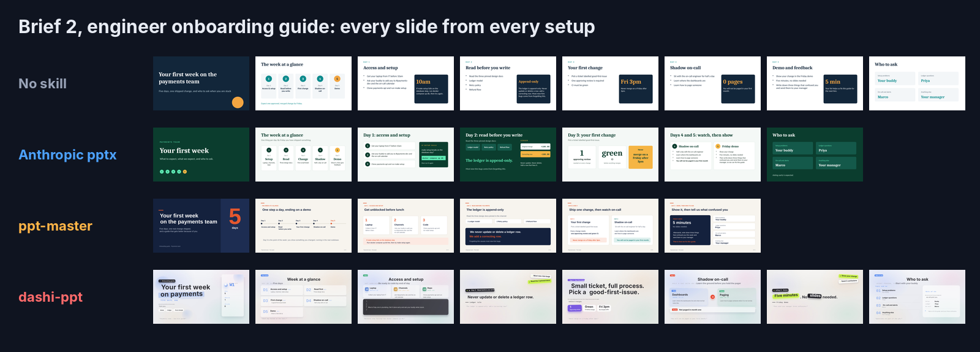Open No skill slide 'Who to ask'
Screen dimensions: 980x352
tap(917, 83)
